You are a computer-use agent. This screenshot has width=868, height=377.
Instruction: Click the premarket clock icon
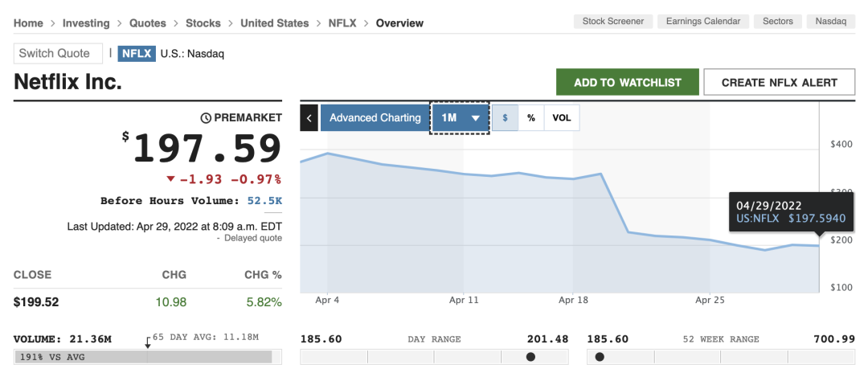[x=206, y=118]
